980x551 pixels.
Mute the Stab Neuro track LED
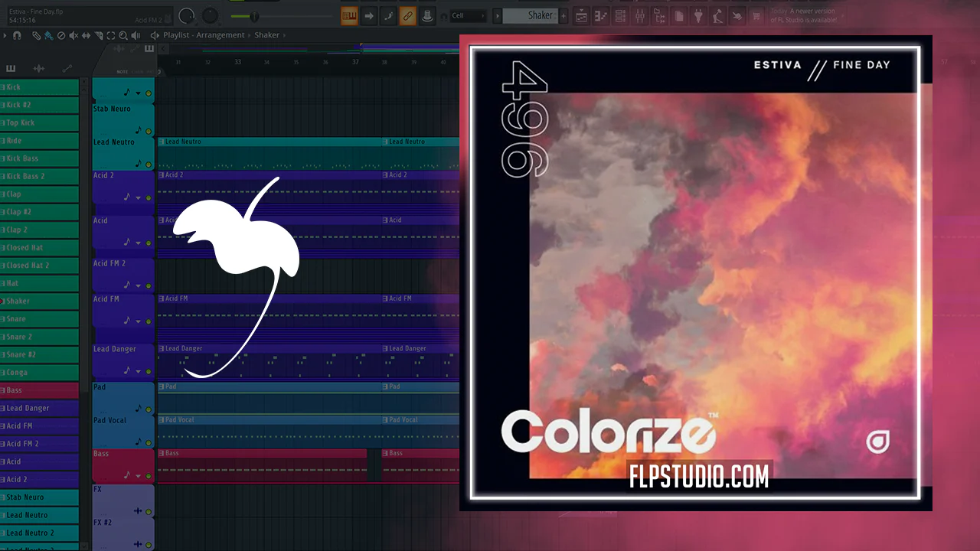[149, 131]
